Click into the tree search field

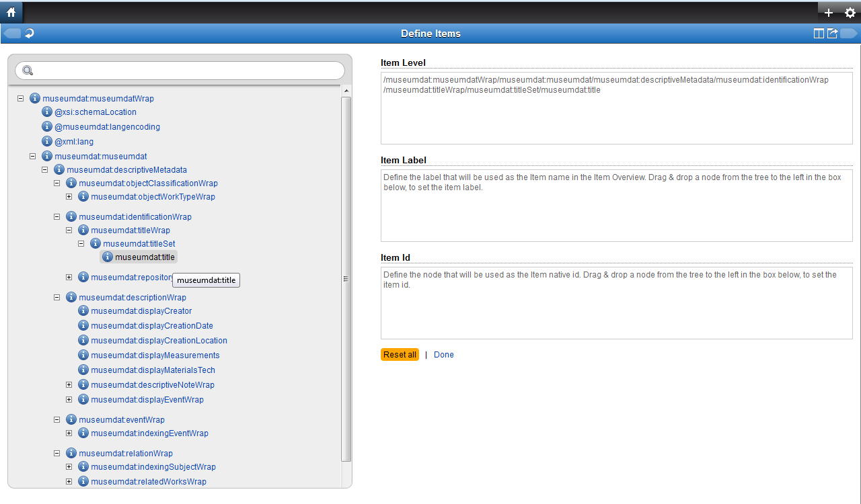(x=180, y=71)
